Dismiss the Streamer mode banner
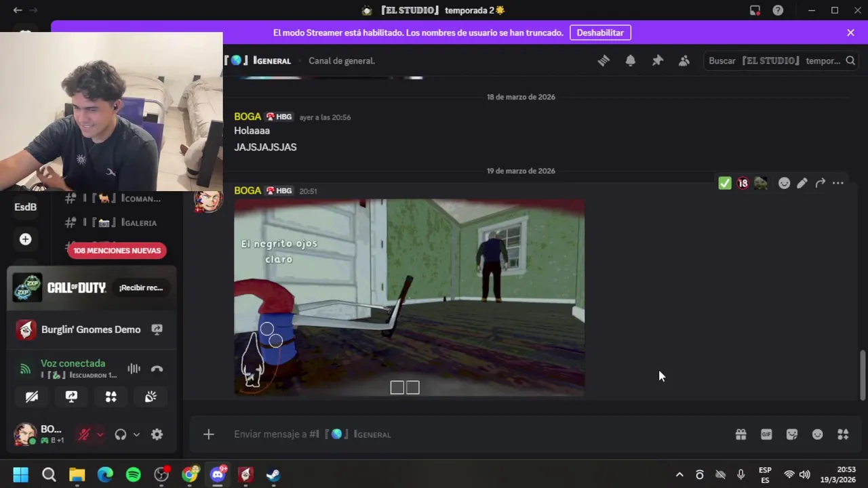The image size is (868, 488). point(850,33)
